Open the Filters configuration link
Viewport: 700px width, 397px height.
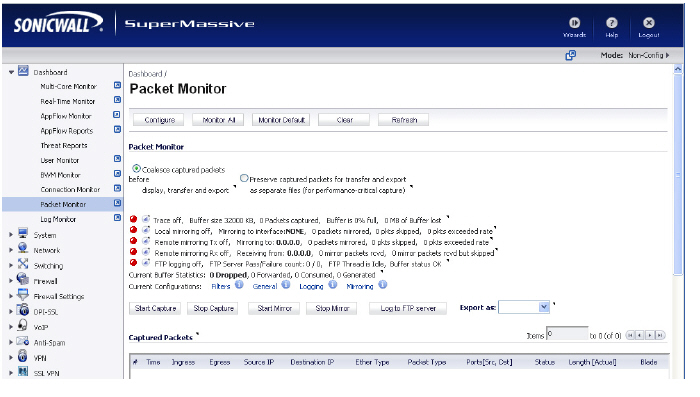[221, 287]
